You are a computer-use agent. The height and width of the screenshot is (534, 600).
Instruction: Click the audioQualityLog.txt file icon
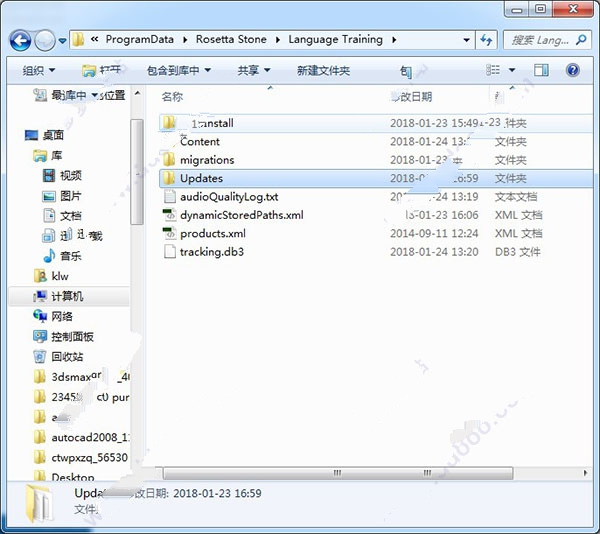[x=169, y=196]
